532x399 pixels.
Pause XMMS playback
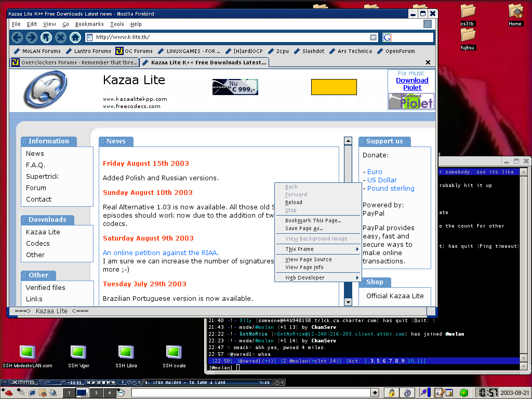[99, 382]
